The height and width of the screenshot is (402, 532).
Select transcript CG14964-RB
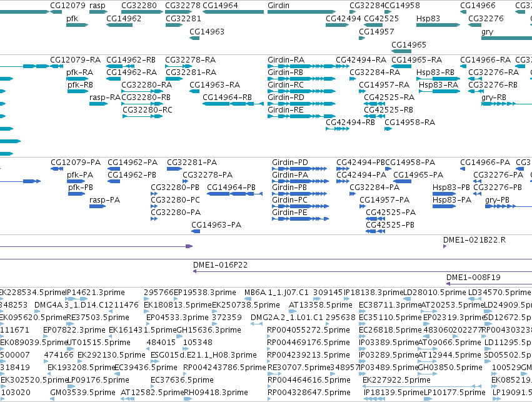[x=233, y=103]
